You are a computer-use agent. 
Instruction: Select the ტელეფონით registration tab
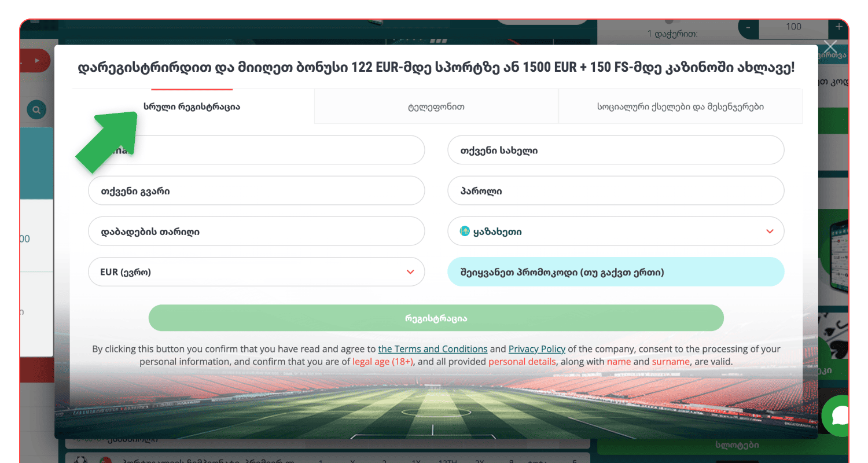point(436,106)
